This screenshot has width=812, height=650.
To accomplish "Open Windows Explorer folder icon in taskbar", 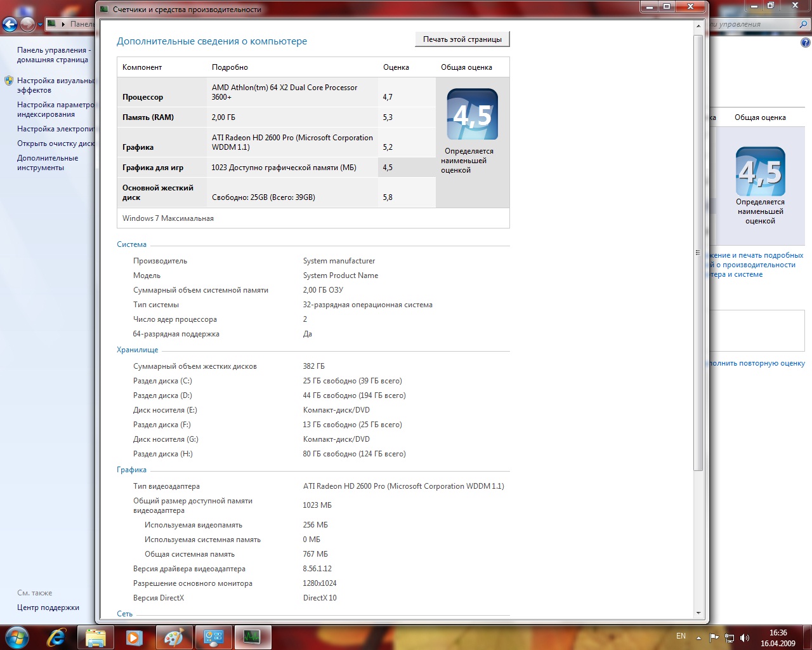I will pos(95,637).
